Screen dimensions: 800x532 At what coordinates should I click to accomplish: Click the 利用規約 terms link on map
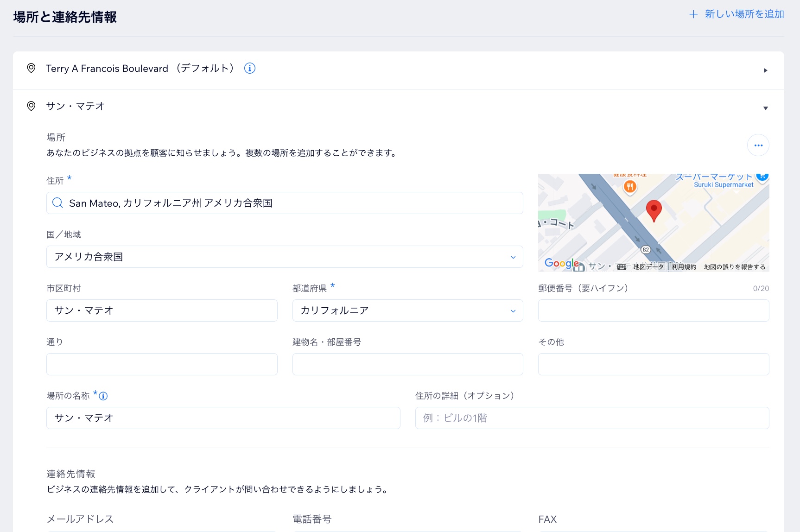coord(684,267)
